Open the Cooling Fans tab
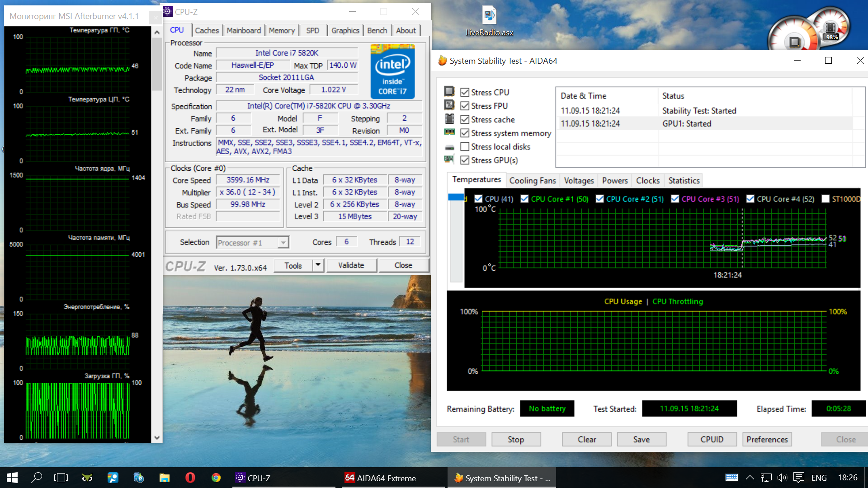 coord(532,181)
